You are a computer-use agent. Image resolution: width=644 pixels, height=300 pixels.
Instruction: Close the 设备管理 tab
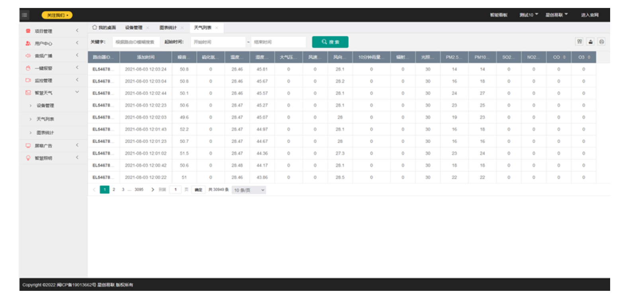tap(148, 28)
